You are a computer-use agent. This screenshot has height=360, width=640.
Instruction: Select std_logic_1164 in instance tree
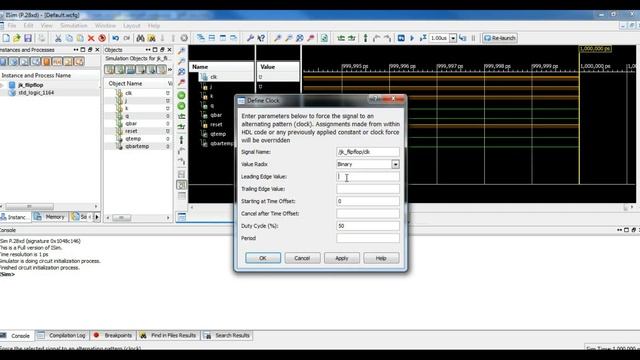36,93
